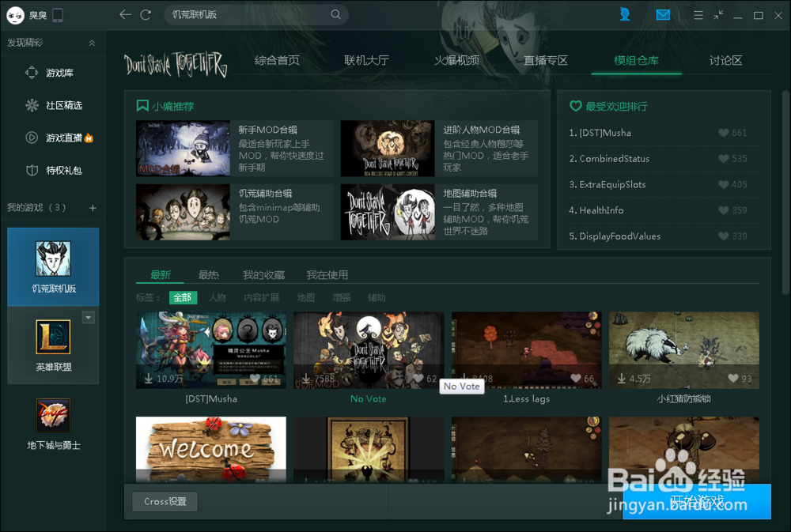Click the Don't Starve Together logo

[x=175, y=64]
